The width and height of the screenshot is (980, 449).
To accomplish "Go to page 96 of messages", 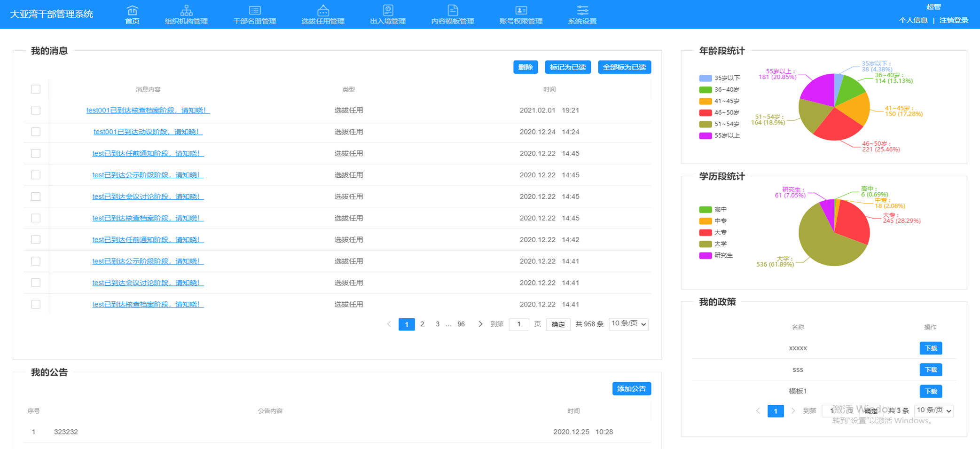I will pos(461,324).
